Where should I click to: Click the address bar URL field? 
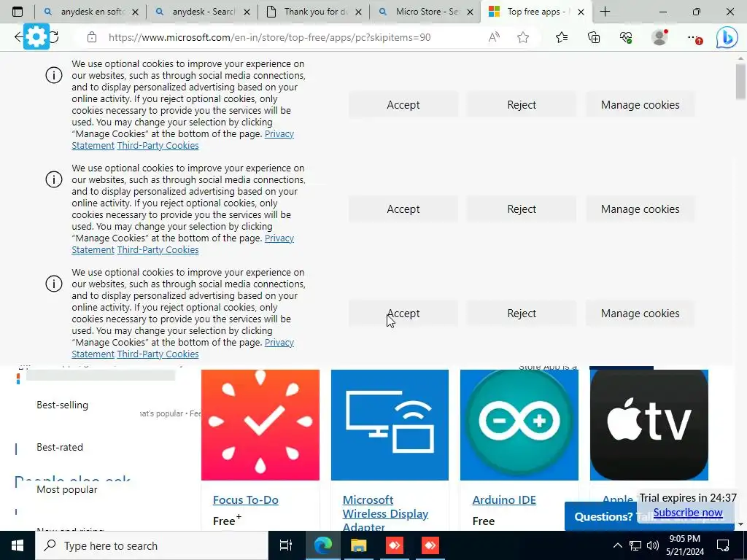pos(269,37)
